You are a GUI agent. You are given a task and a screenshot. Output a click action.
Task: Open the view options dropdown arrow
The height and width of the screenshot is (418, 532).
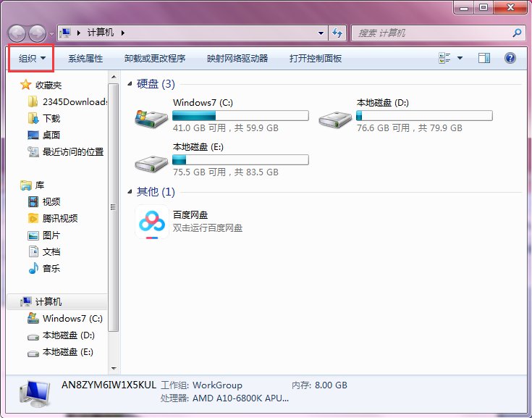tap(460, 58)
